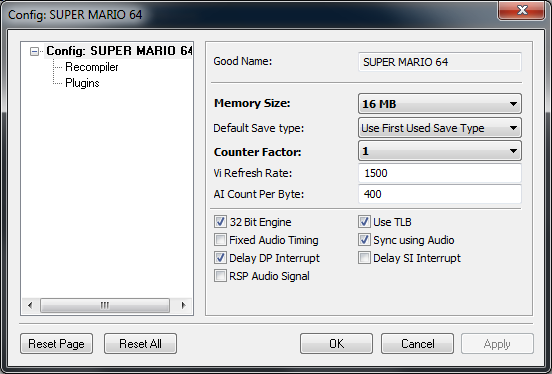Click the tree panel scrollbar right arrow

pos(183,305)
